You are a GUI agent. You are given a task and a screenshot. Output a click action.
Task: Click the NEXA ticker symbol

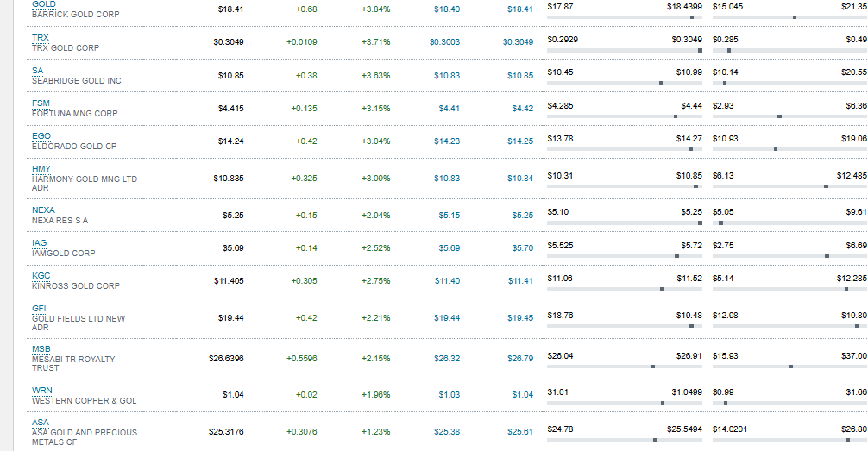(42, 210)
